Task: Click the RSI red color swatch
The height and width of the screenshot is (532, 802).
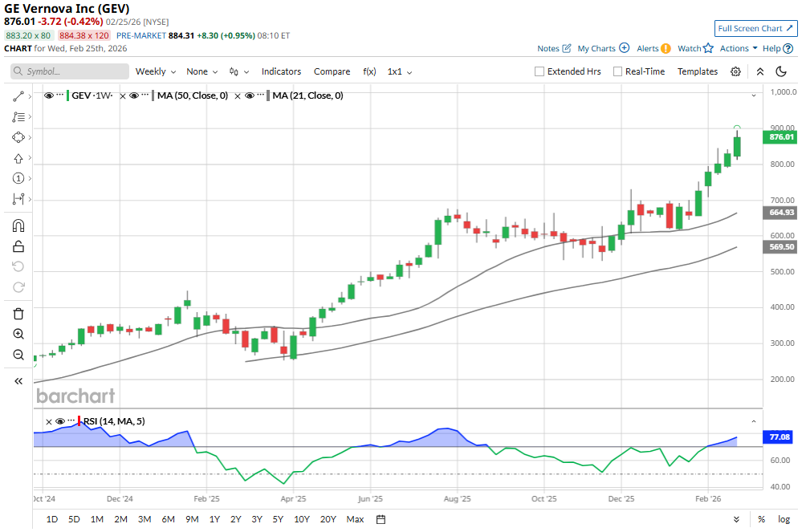Action: tap(79, 421)
